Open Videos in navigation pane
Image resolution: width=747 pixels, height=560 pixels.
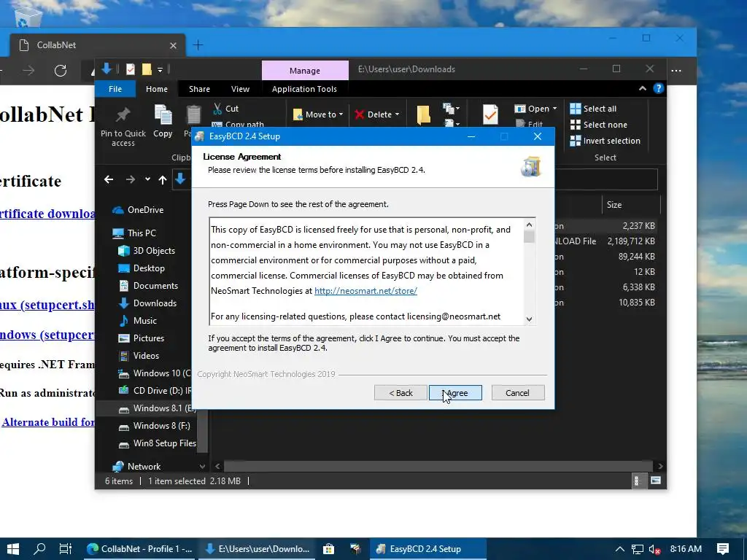[139, 356]
